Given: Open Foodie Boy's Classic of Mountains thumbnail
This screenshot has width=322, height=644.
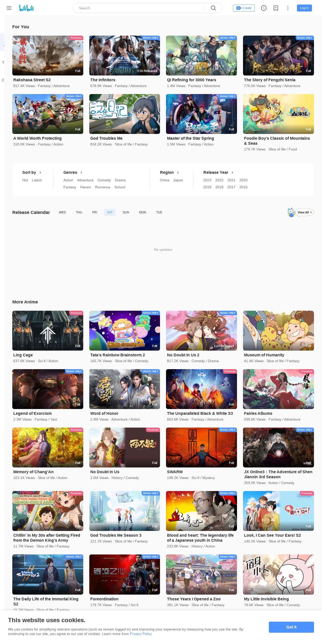Looking at the screenshot, I should (278, 114).
